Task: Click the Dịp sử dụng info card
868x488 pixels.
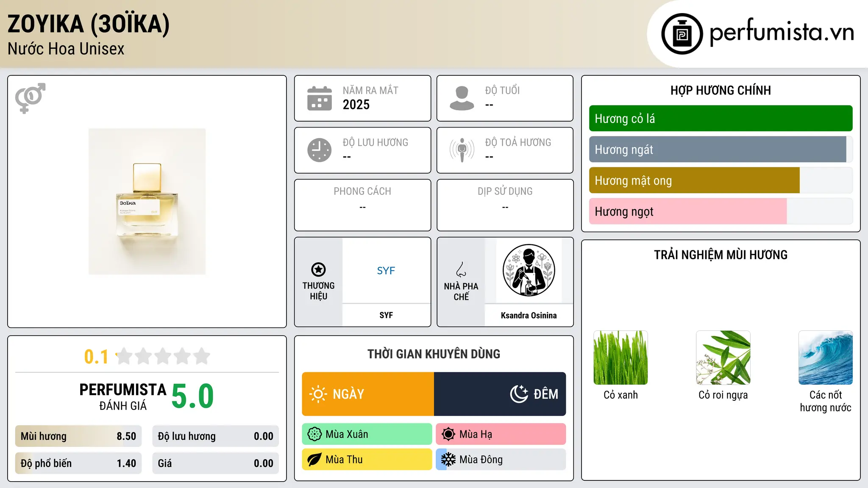Action: click(x=505, y=205)
